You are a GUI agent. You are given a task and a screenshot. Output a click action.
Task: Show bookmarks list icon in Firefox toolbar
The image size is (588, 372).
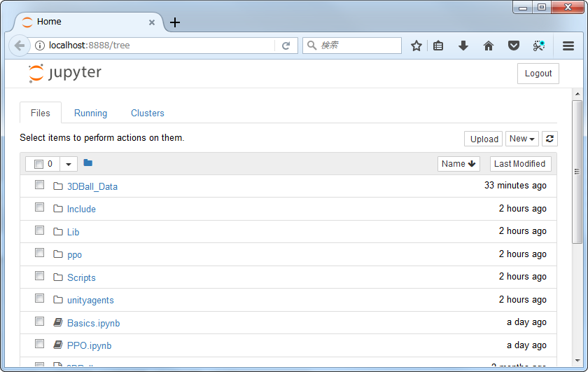pos(438,46)
